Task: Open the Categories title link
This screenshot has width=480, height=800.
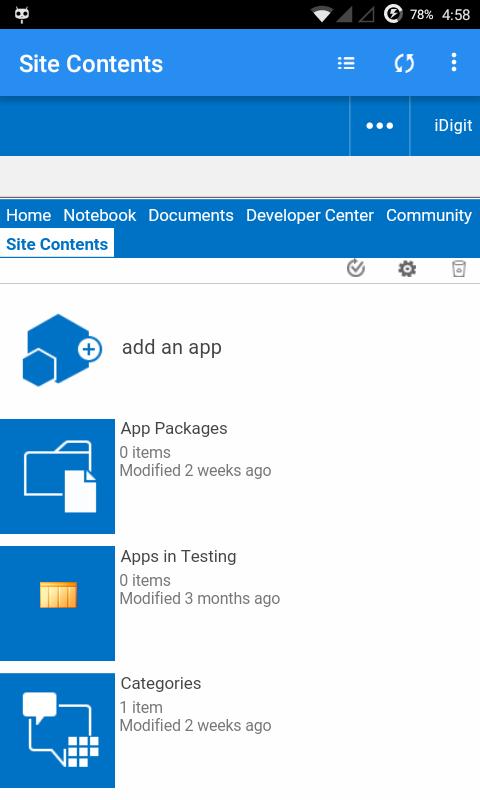Action: click(161, 683)
